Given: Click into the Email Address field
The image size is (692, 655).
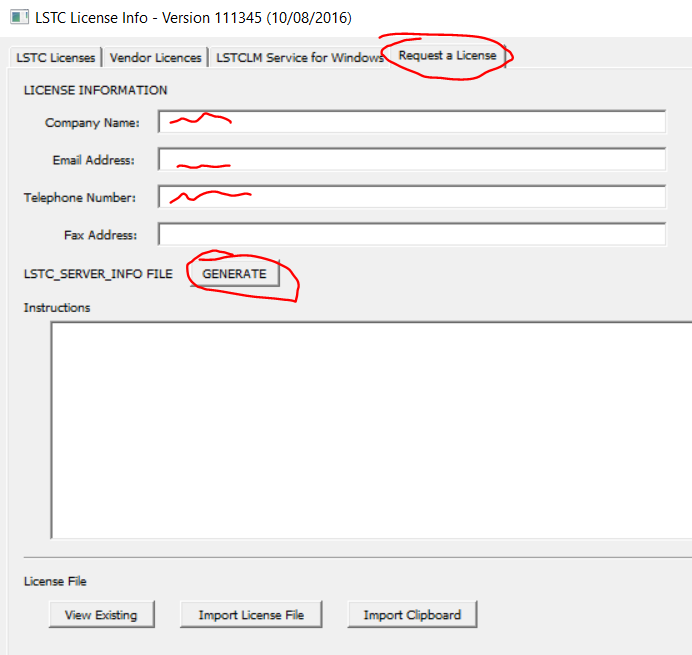Looking at the screenshot, I should click(412, 159).
